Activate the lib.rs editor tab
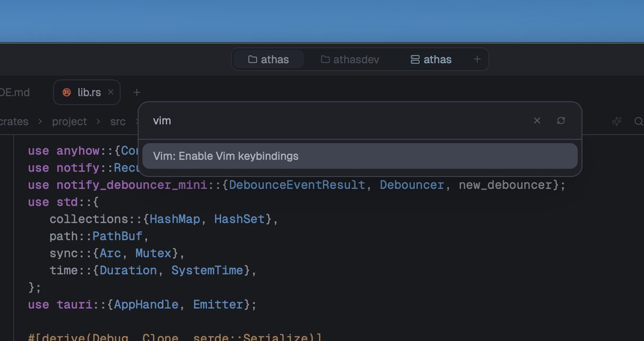This screenshot has height=341, width=644. pyautogui.click(x=87, y=92)
